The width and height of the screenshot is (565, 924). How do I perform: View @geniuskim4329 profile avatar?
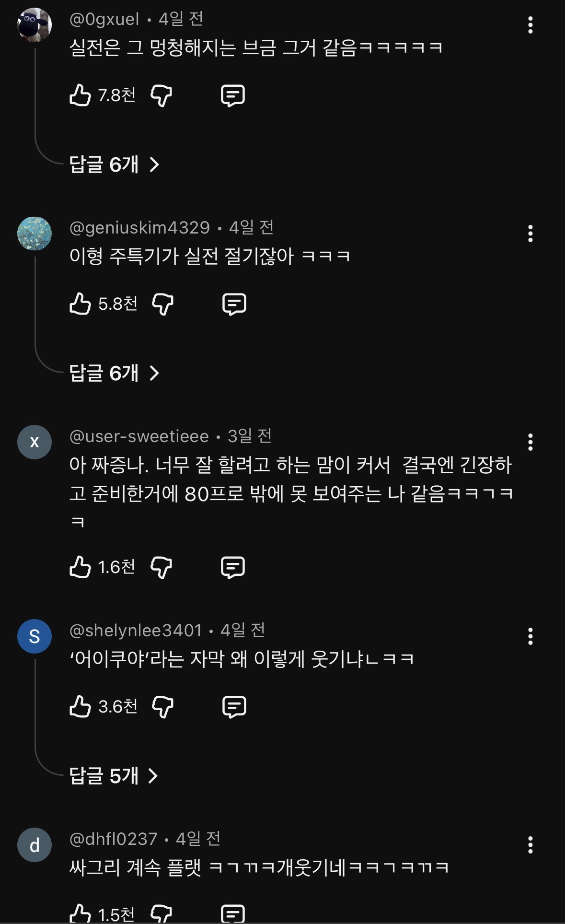tap(35, 234)
